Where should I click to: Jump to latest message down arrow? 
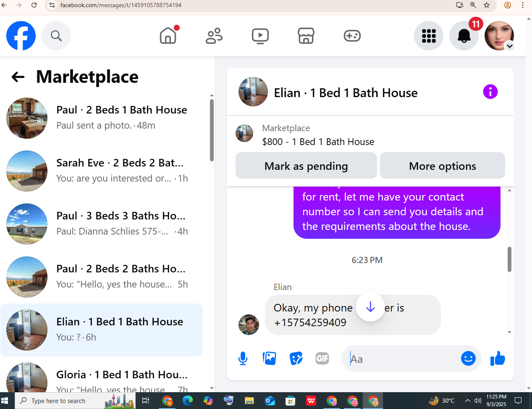click(x=370, y=307)
